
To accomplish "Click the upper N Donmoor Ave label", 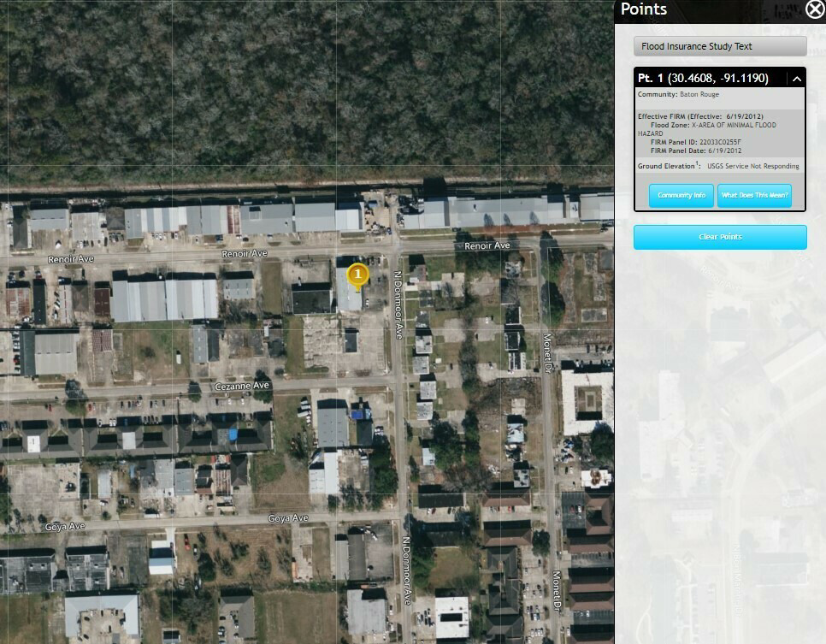I will pos(398,305).
